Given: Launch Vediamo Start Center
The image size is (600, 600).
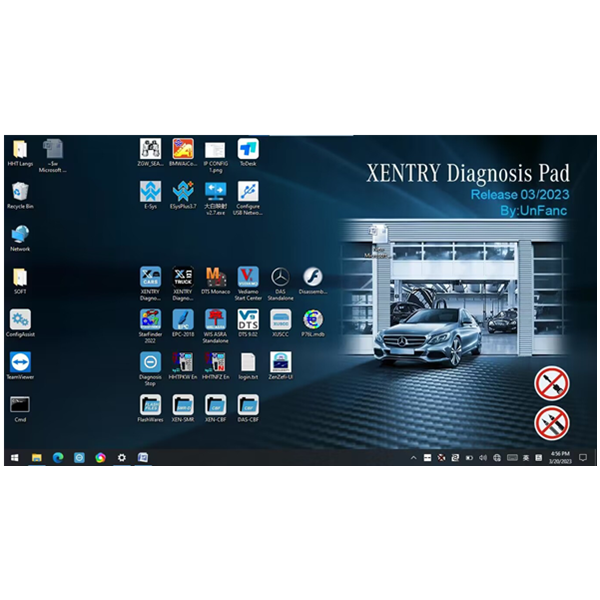Looking at the screenshot, I should click(x=248, y=277).
